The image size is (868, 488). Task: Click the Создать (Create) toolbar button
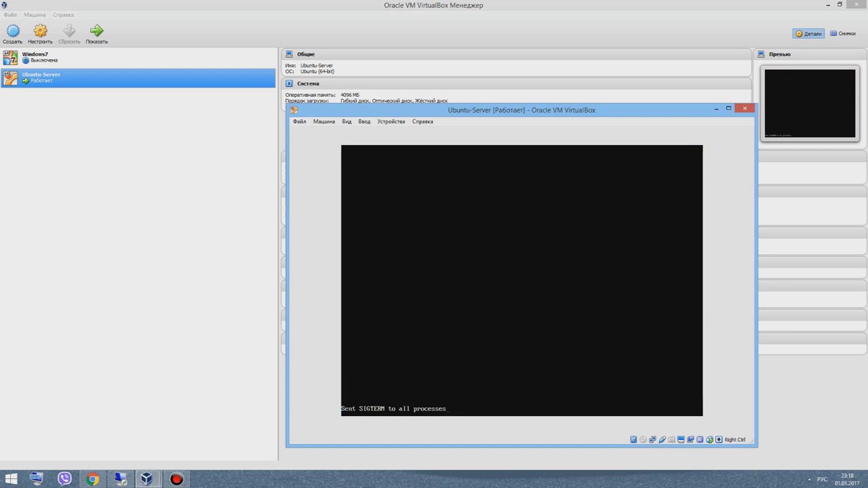pos(13,34)
